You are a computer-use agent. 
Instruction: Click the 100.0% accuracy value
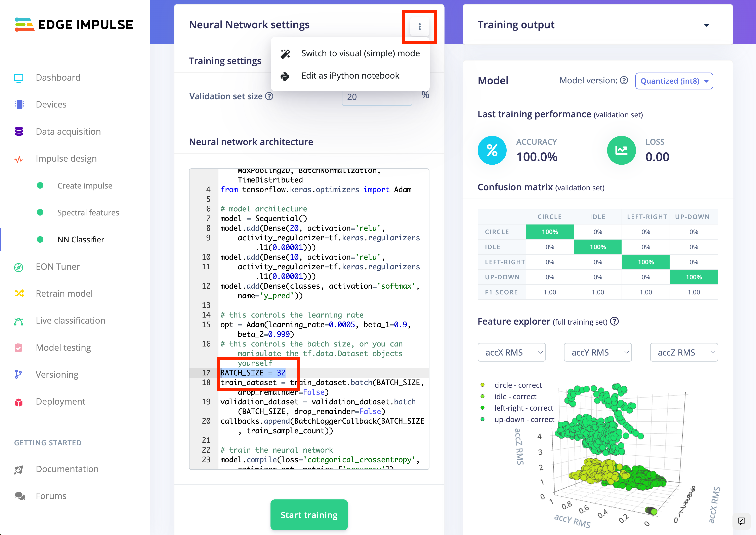[x=537, y=157]
